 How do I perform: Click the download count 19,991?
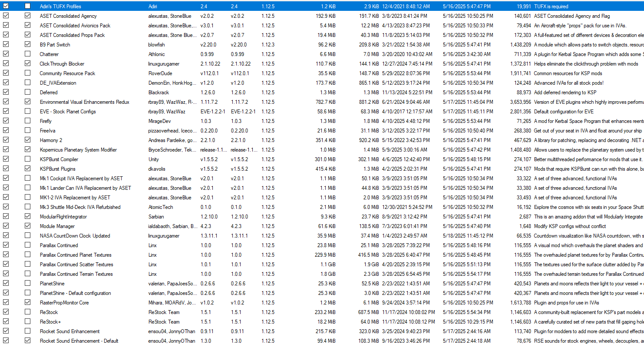pos(524,7)
